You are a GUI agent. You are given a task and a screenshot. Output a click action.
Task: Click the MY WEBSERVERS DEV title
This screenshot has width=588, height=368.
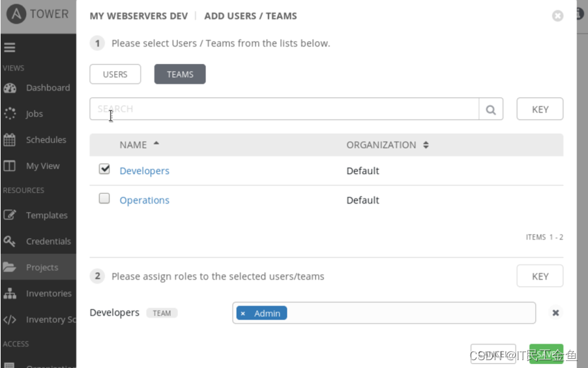(x=139, y=16)
